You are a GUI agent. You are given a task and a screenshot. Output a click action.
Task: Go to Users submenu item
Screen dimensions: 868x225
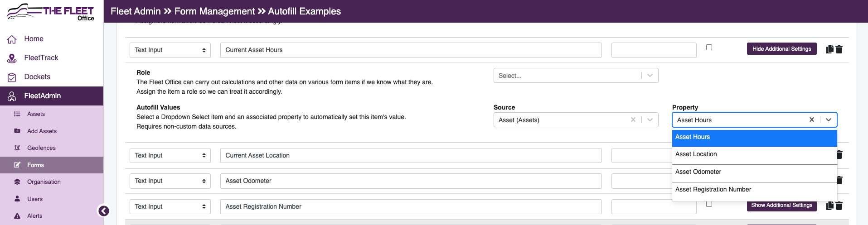pos(52,199)
